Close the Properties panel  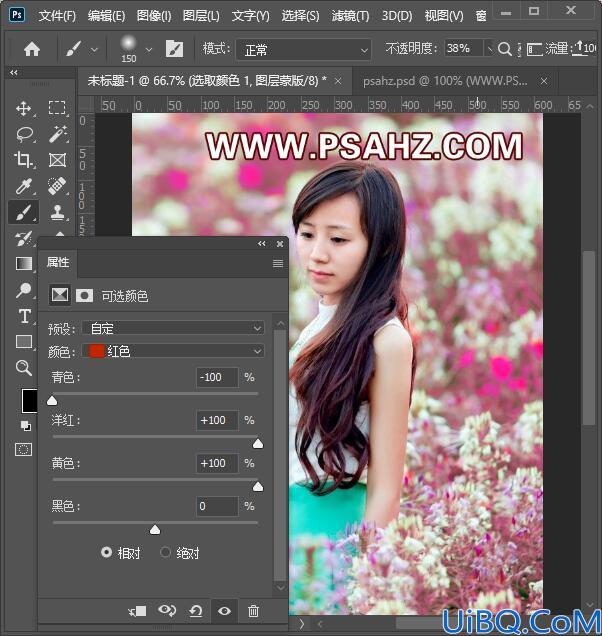click(x=280, y=243)
